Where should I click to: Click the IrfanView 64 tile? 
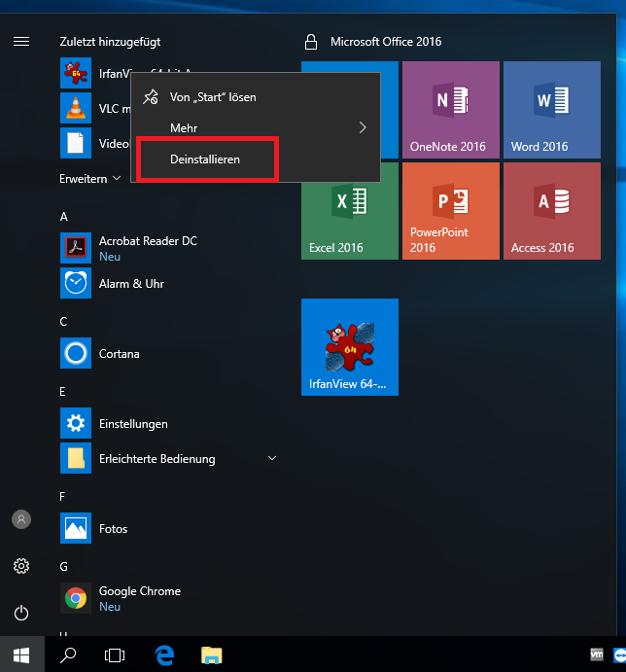point(349,346)
